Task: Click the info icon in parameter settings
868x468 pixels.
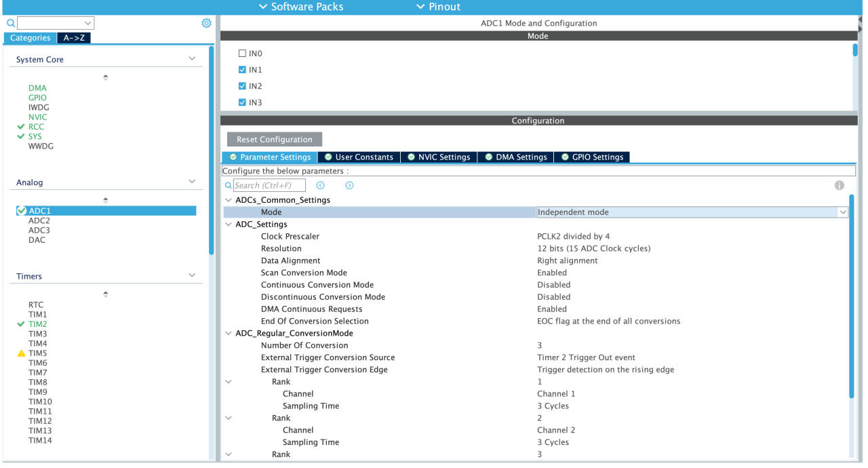Action: coord(839,185)
